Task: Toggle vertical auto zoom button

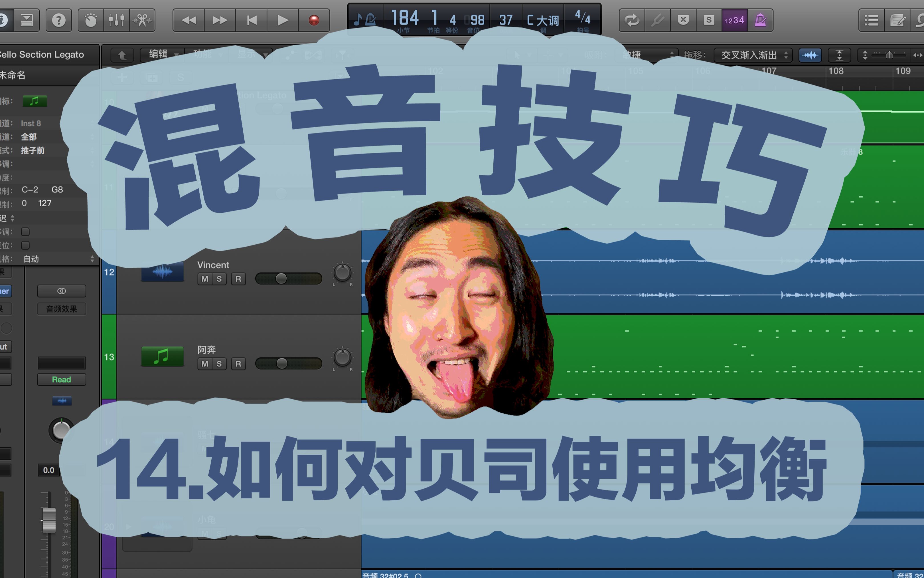Action: click(839, 55)
